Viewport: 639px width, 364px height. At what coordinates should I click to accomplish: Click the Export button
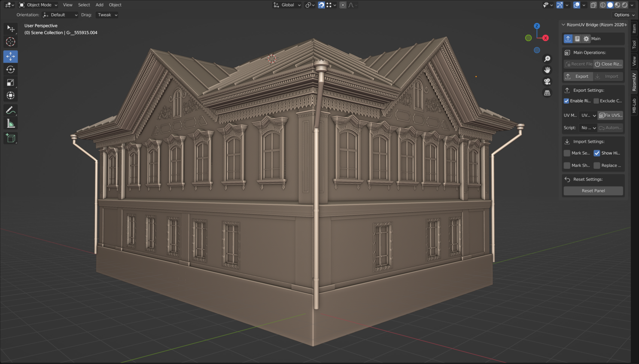coord(578,76)
